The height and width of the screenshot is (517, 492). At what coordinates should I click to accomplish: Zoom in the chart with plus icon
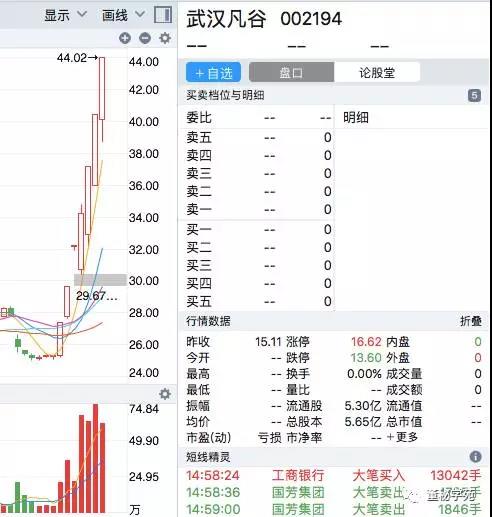(x=125, y=38)
